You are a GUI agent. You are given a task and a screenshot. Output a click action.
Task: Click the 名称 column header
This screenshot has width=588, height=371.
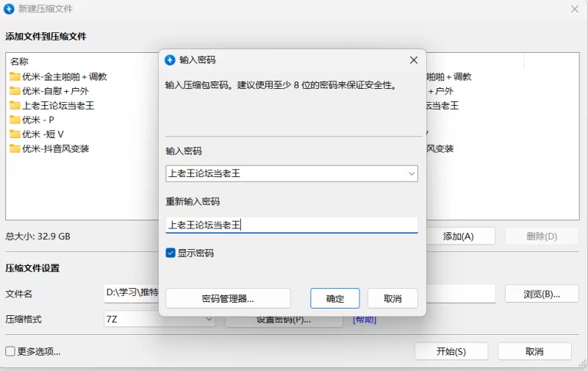point(19,61)
